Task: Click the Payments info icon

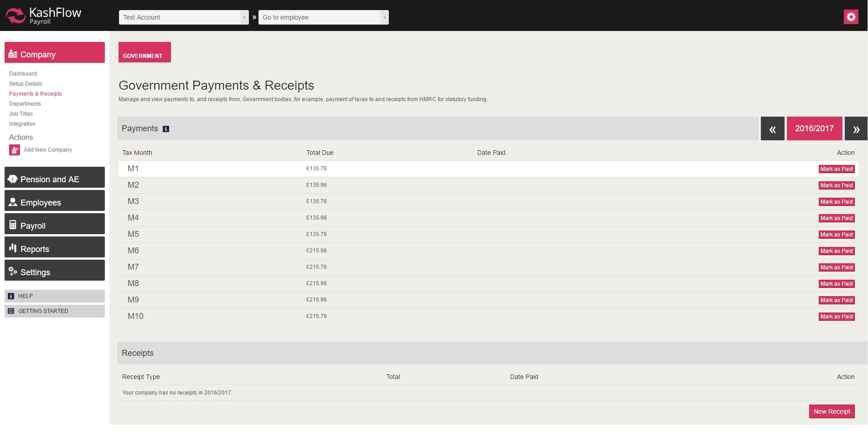Action: 166,129
